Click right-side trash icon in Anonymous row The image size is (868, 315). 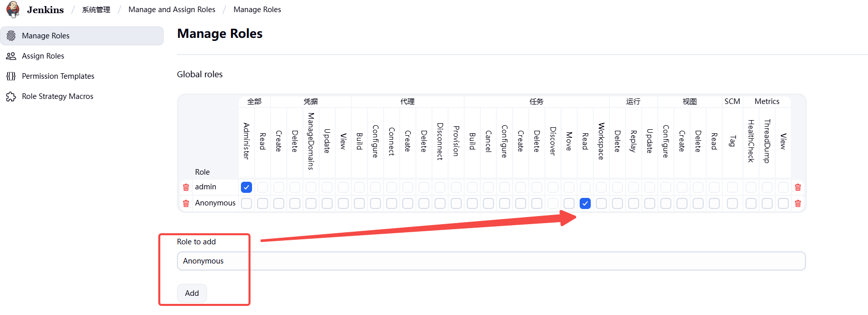point(798,203)
